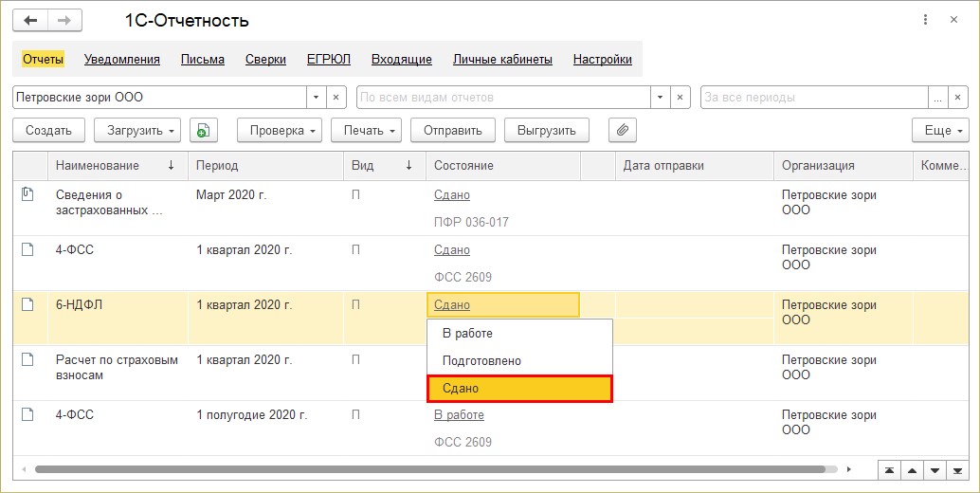Sort by Наименование column arrow

coord(172,166)
